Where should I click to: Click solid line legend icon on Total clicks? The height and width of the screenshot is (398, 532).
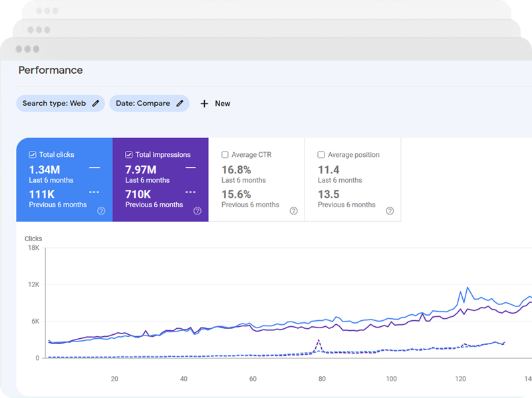coord(94,168)
